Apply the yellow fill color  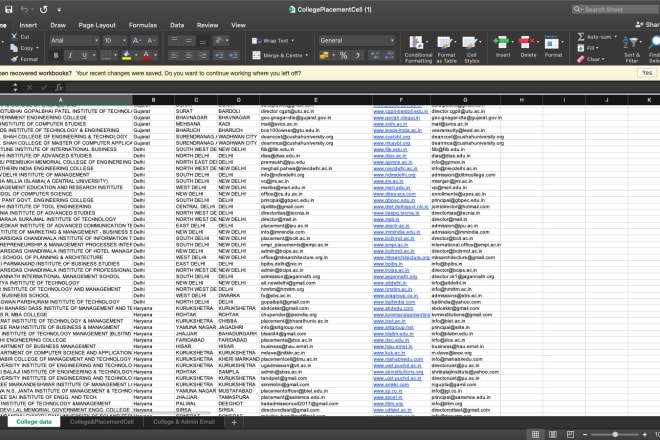[x=126, y=56]
